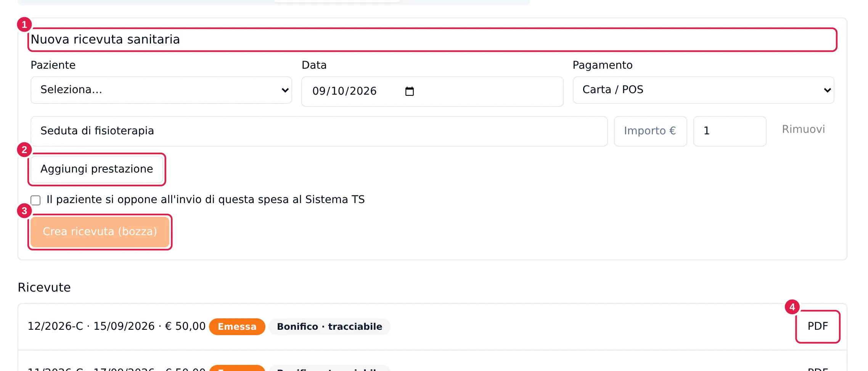
Task: Click Rimuovi to remove the prestazione row
Action: point(803,129)
